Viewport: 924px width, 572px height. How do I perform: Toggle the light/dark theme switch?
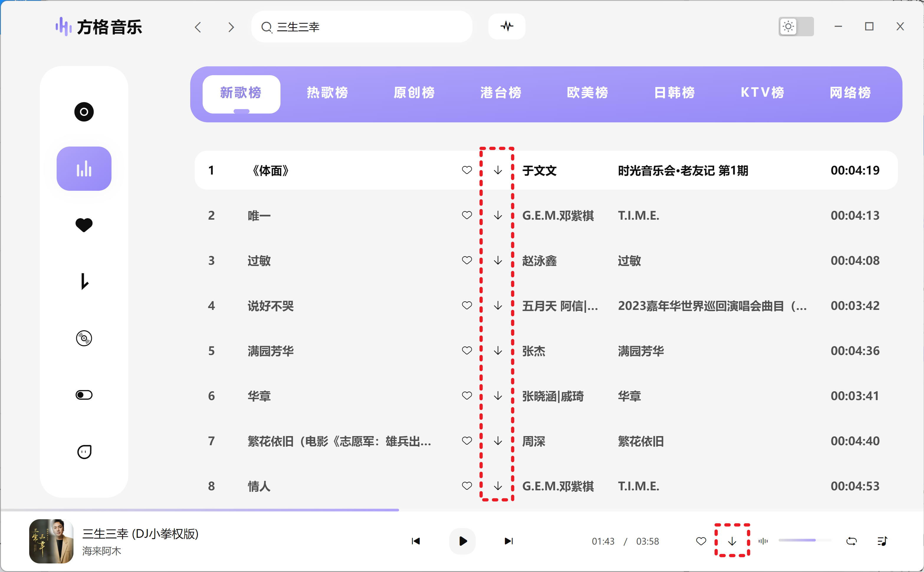point(796,27)
